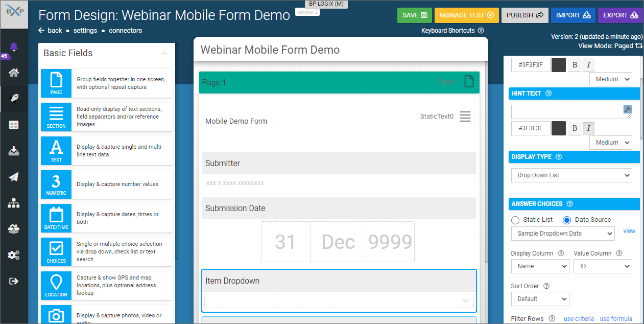Open the home icon in sidebar

pos(14,73)
